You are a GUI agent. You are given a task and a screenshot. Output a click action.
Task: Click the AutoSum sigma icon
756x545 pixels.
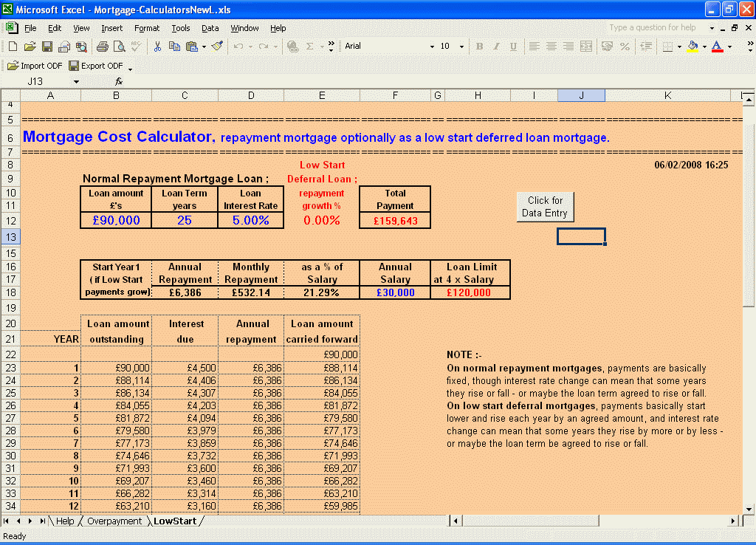[x=309, y=47]
